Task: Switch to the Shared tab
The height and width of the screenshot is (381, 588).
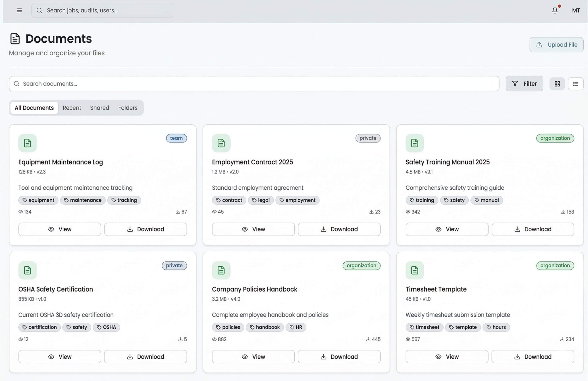Action: click(x=99, y=108)
